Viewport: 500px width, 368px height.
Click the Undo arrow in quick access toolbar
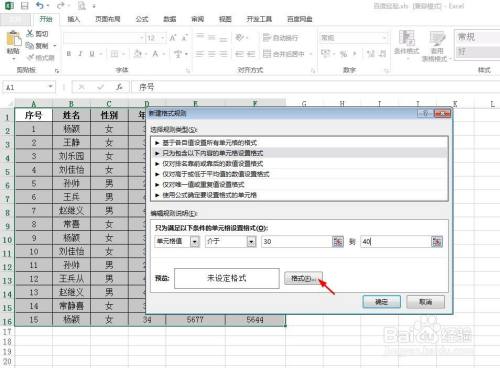coord(40,6)
